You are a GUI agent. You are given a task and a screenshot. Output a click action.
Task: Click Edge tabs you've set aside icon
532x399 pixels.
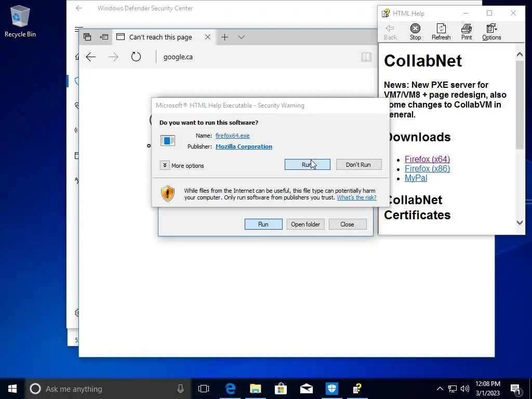pyautogui.click(x=87, y=37)
